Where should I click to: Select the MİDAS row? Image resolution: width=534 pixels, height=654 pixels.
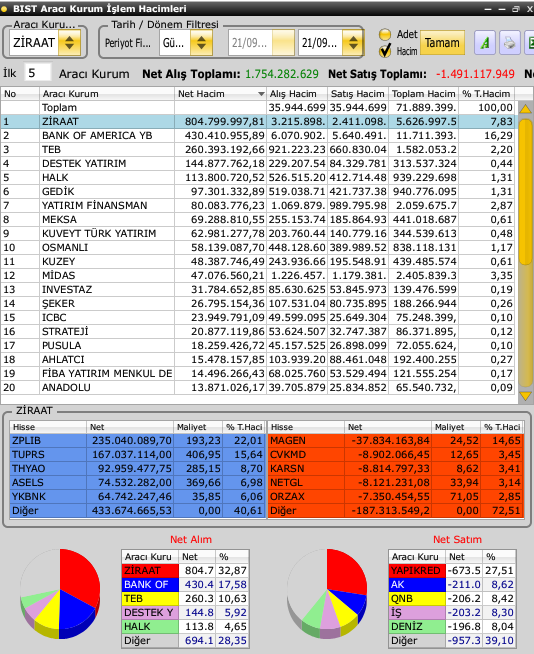[257, 276]
